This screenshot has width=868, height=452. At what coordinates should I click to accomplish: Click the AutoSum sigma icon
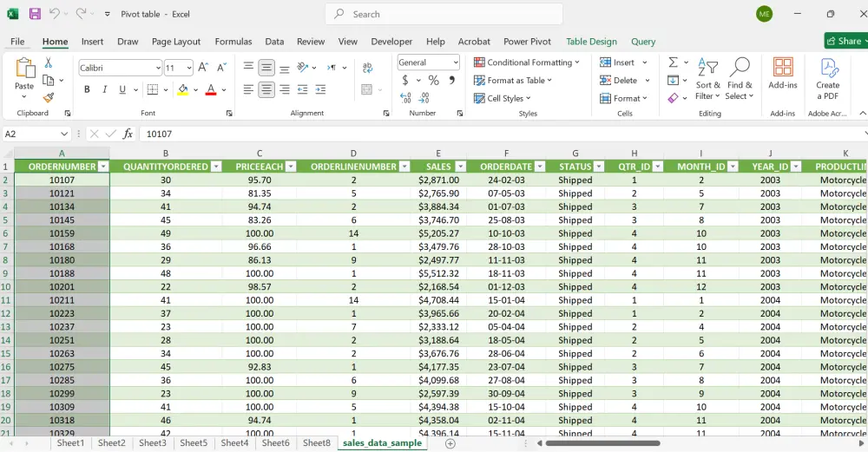pyautogui.click(x=673, y=62)
